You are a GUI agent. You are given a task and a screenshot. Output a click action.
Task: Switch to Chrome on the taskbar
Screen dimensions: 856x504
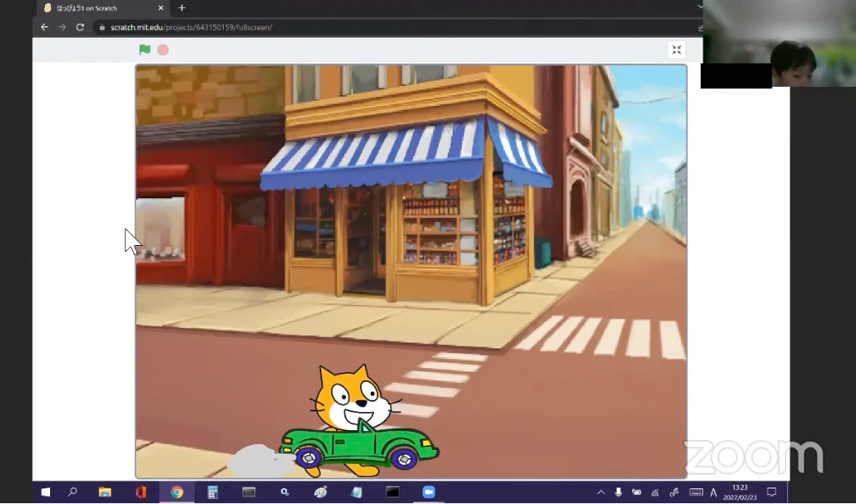pos(176,492)
